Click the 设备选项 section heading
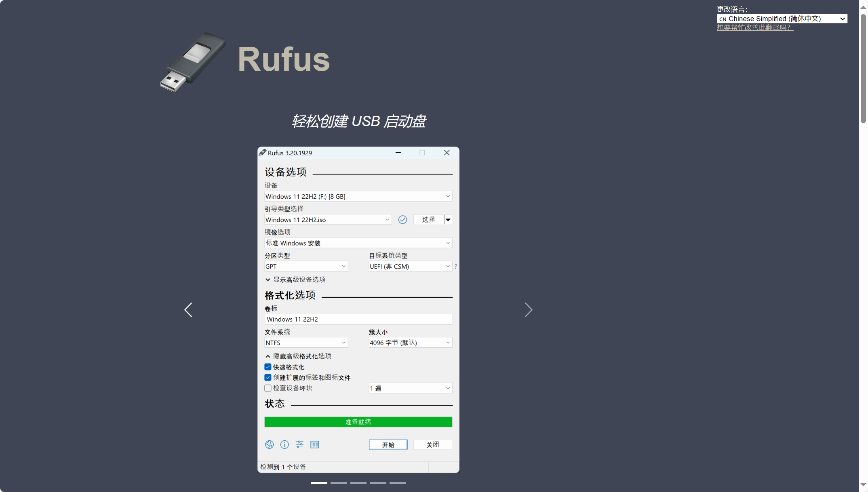The width and height of the screenshot is (868, 492). coord(286,172)
